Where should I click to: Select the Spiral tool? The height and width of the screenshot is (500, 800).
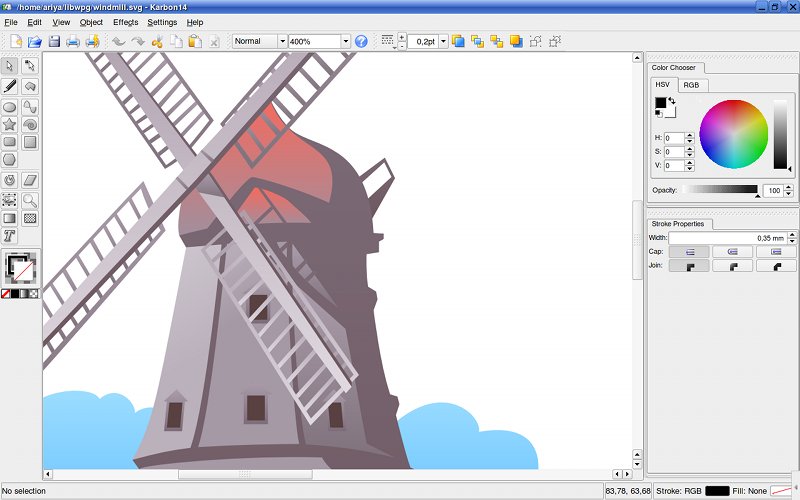point(30,125)
